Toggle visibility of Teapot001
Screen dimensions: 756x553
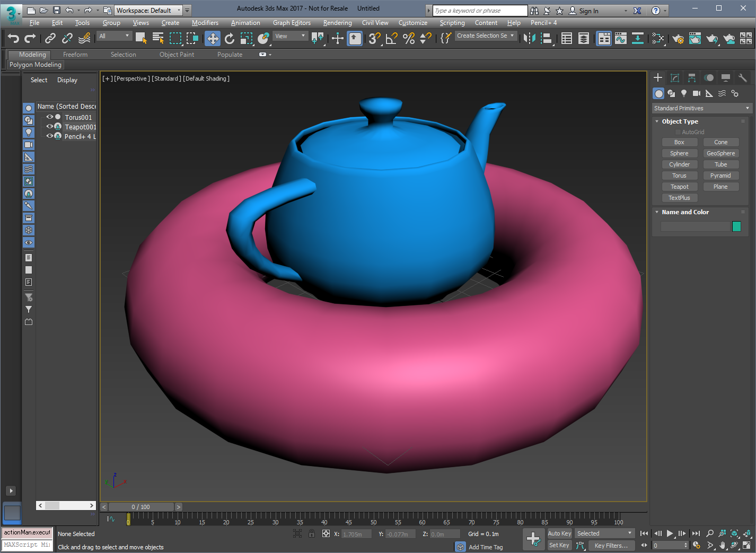click(49, 127)
